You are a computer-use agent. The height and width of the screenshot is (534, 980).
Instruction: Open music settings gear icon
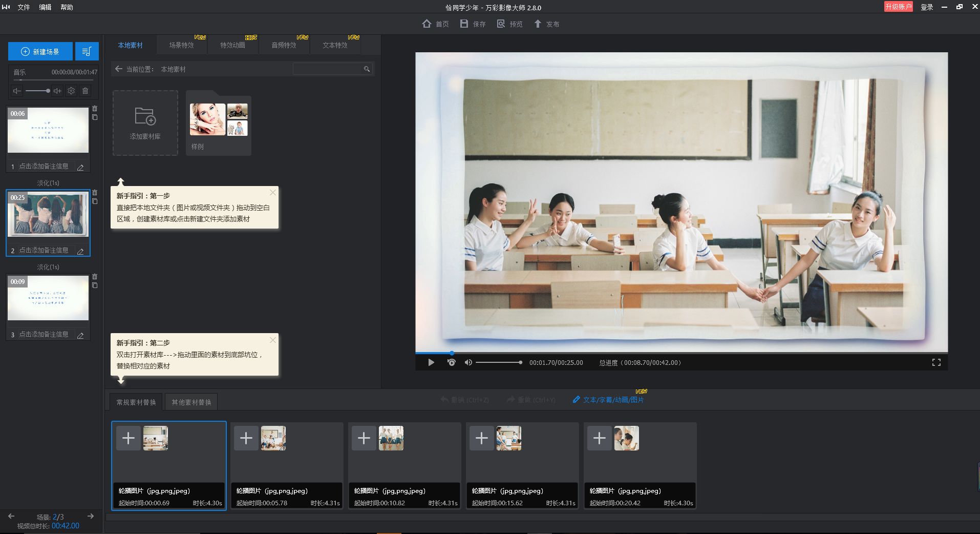(71, 91)
